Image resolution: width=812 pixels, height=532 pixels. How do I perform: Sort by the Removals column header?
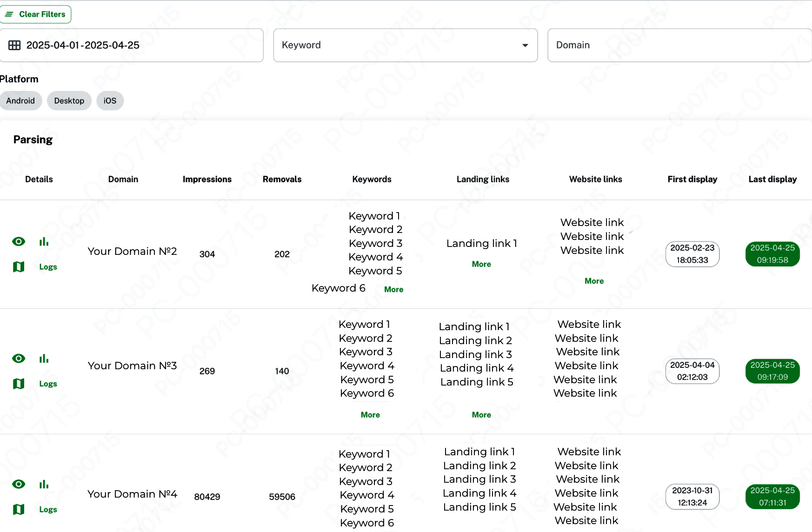point(282,180)
